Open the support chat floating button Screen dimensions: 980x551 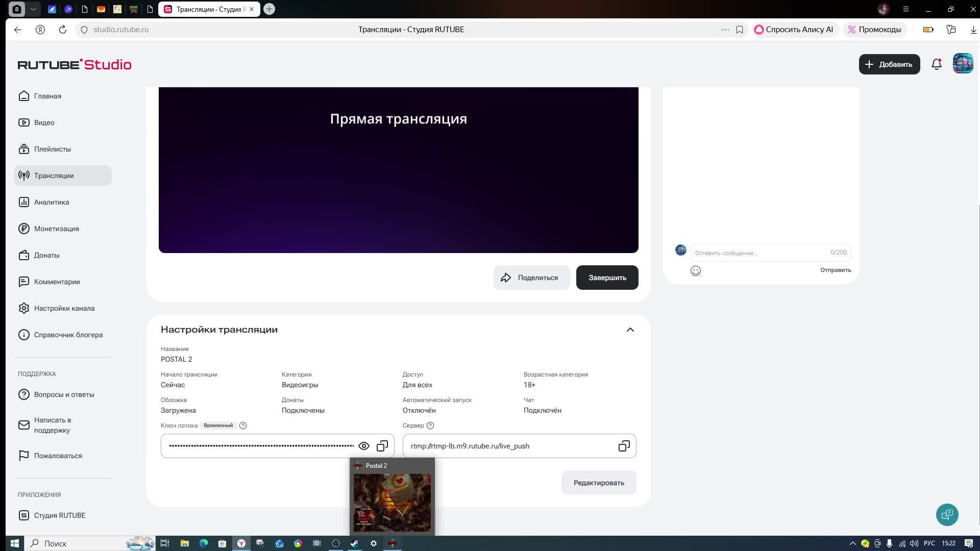(947, 514)
